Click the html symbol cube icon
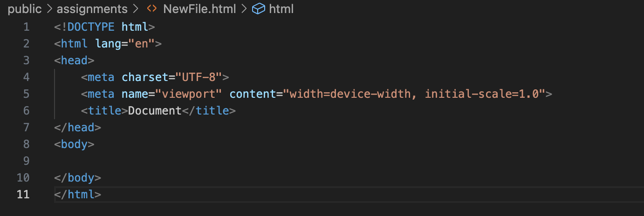644x216 pixels. pyautogui.click(x=259, y=9)
